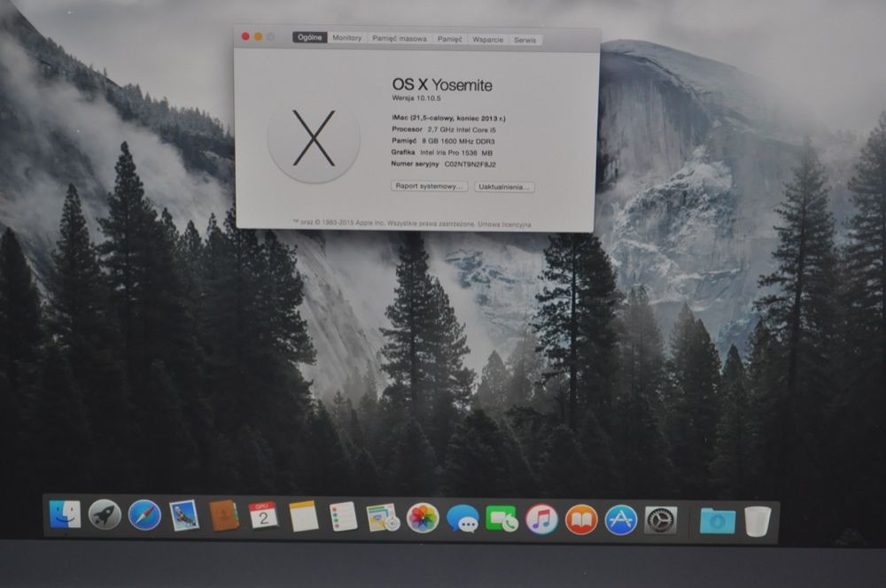Select the Ogólne tab
The image size is (886, 588).
tap(309, 37)
